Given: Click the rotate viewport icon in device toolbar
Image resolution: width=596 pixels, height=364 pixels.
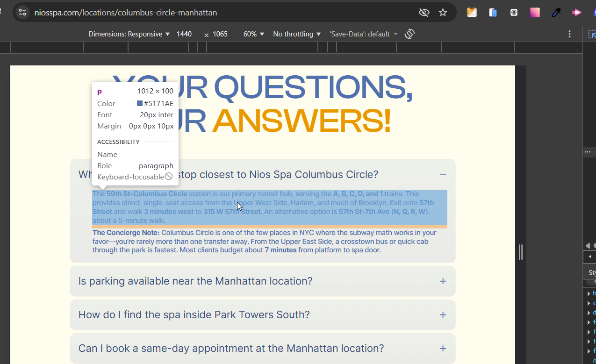Looking at the screenshot, I should (x=409, y=34).
